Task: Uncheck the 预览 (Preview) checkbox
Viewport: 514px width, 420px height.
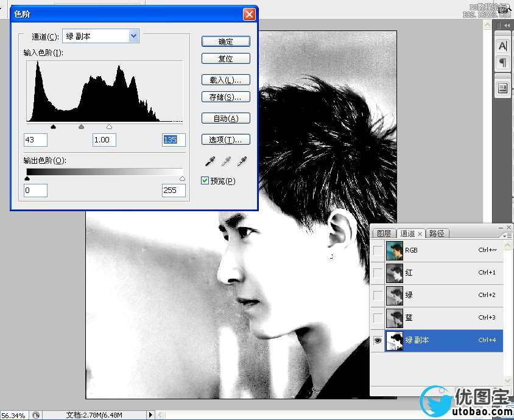Action: click(x=205, y=181)
